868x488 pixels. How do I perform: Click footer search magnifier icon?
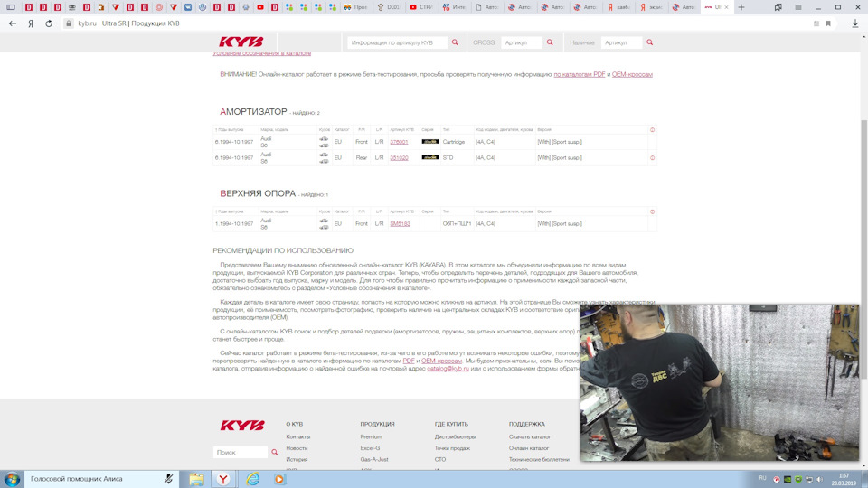tap(275, 452)
